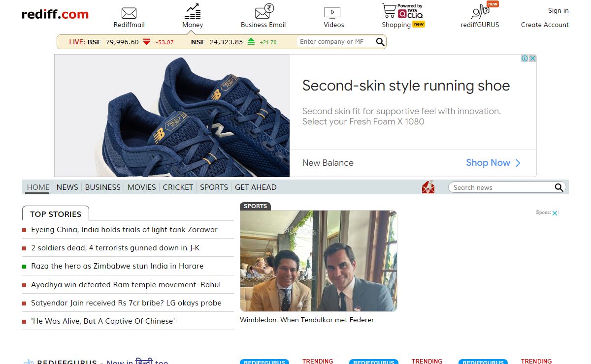This screenshot has height=364, width=591.
Task: Click the Rediffmail text label
Action: (129, 25)
